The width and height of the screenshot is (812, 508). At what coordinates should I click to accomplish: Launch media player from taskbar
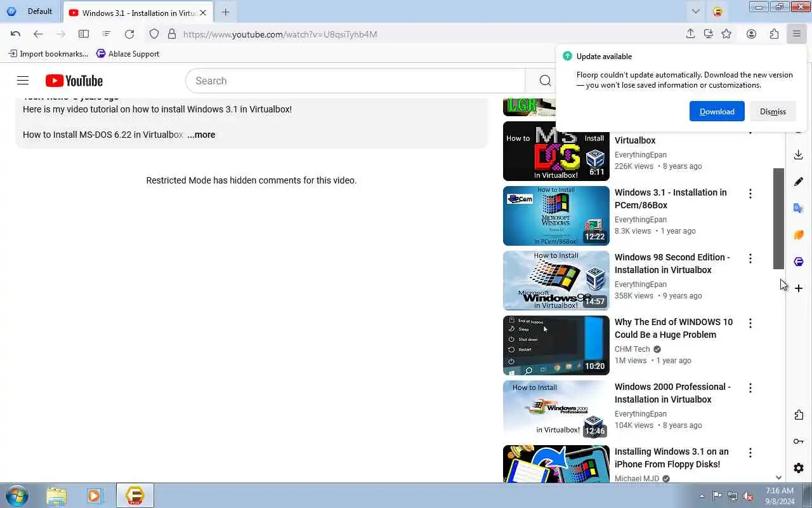95,496
